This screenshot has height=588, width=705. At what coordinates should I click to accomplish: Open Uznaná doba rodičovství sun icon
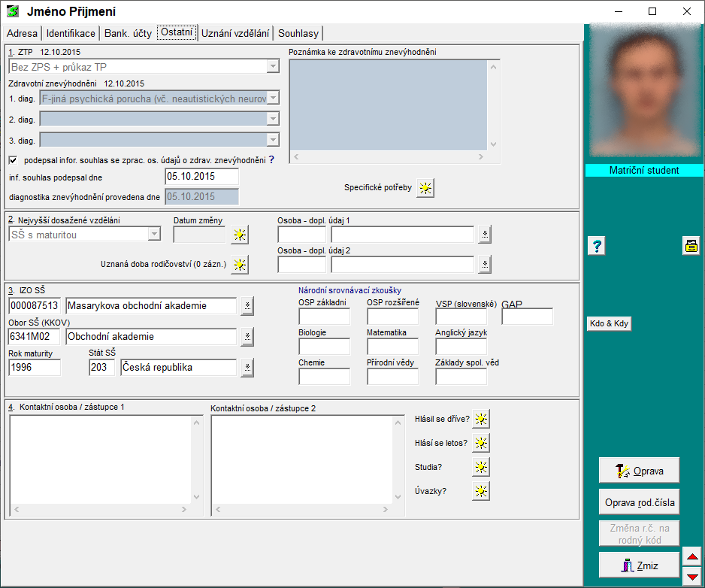240,264
